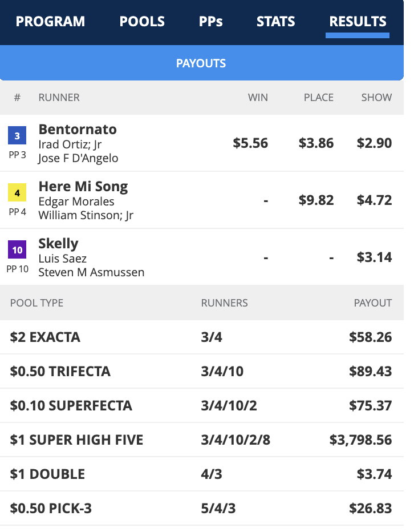Click Here Mi Song's $9.82 place payout

click(x=316, y=200)
